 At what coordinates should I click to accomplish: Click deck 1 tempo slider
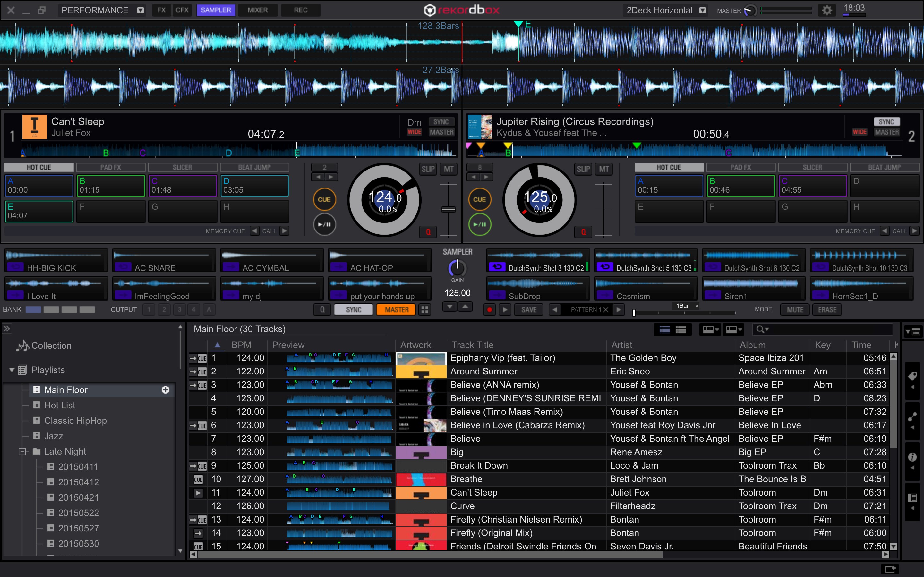[x=448, y=210]
